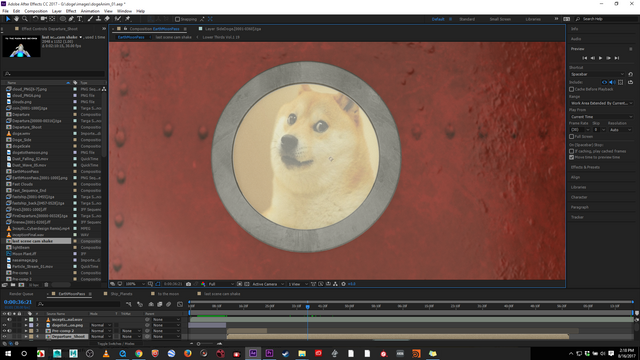
Task: Select the Hand tool
Action: point(16,19)
